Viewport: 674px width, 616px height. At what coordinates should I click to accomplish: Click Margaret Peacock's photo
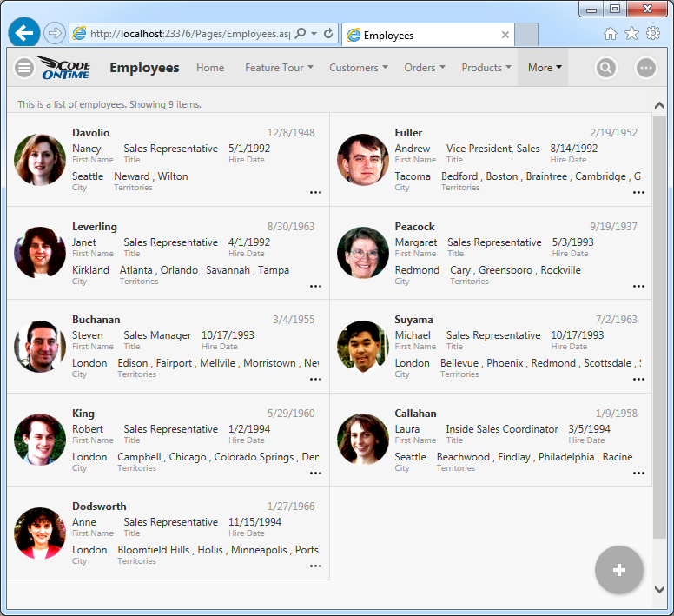point(363,253)
